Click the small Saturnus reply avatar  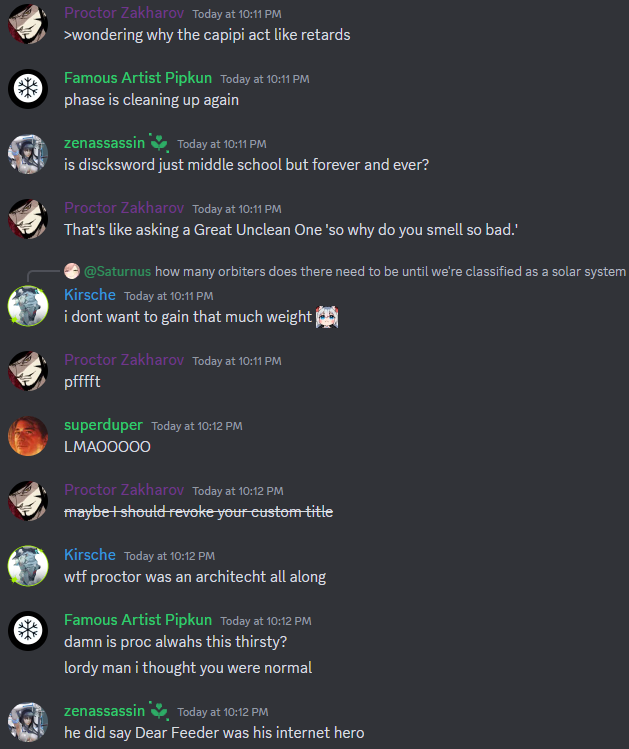tap(72, 271)
